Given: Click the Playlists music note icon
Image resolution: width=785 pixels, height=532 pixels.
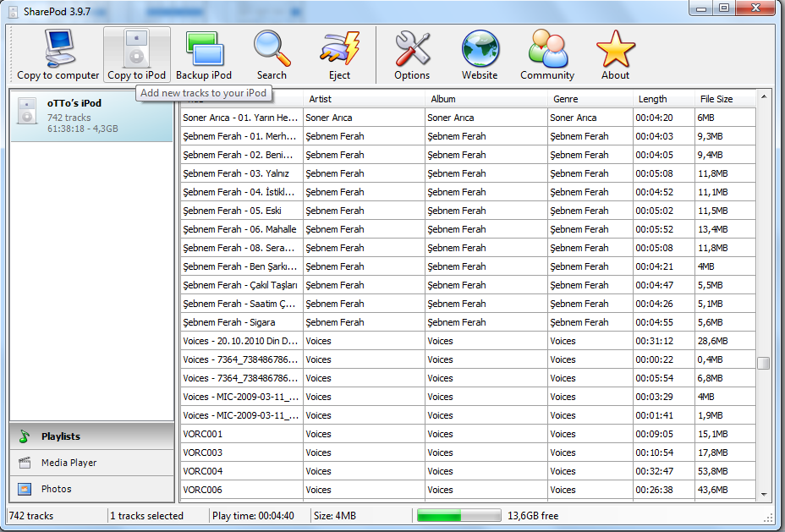Looking at the screenshot, I should pos(25,436).
